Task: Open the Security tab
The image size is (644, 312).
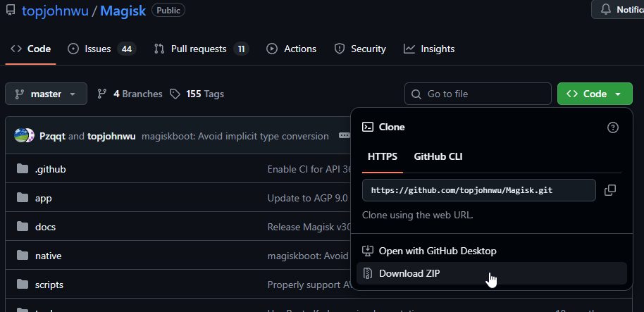Action: [x=360, y=49]
